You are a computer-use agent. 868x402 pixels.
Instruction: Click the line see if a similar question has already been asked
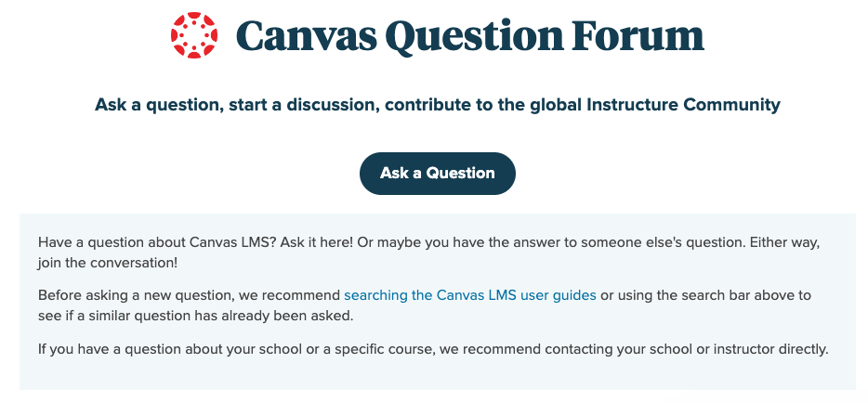tap(195, 317)
